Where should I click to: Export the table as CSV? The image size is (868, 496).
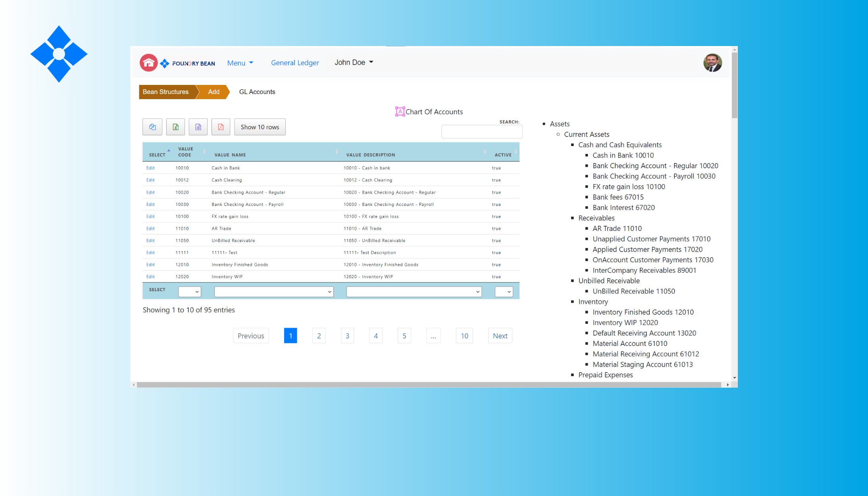(198, 127)
